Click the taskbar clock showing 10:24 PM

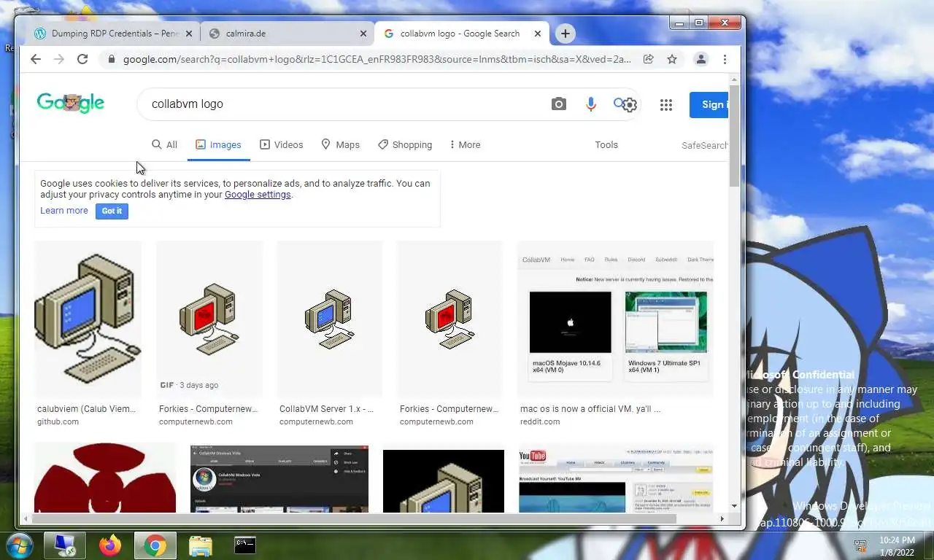tap(897, 546)
